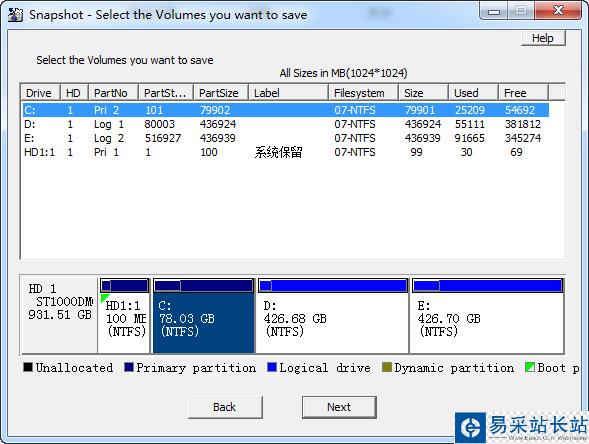Click usage bar above C: partition
This screenshot has width=589, height=444.
pyautogui.click(x=203, y=286)
